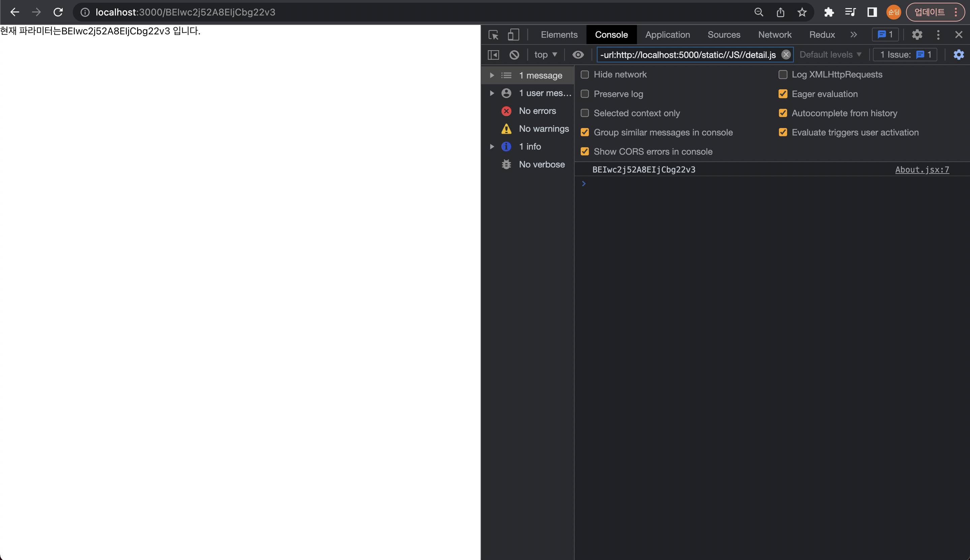View site information icon in address bar
The height and width of the screenshot is (560, 970).
click(x=85, y=12)
